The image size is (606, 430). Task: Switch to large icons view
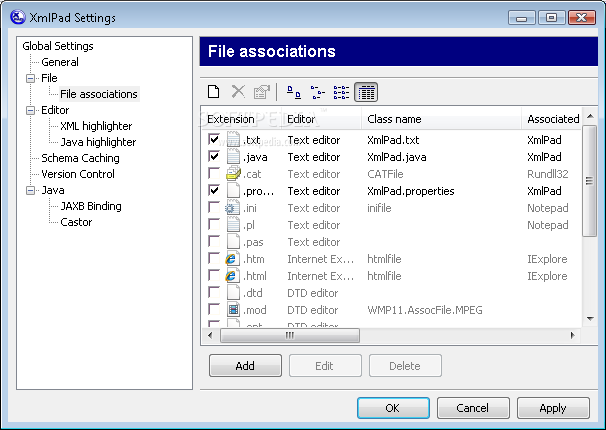(294, 92)
